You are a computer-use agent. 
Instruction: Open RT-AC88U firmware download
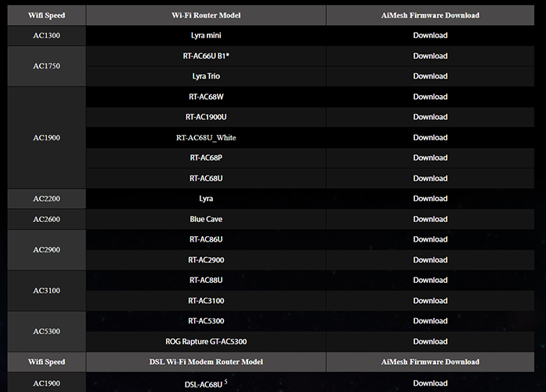click(430, 280)
